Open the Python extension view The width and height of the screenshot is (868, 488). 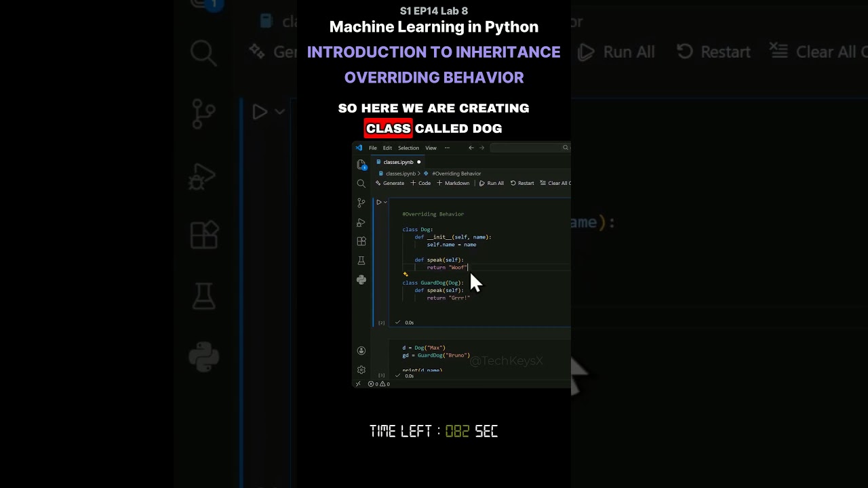361,279
